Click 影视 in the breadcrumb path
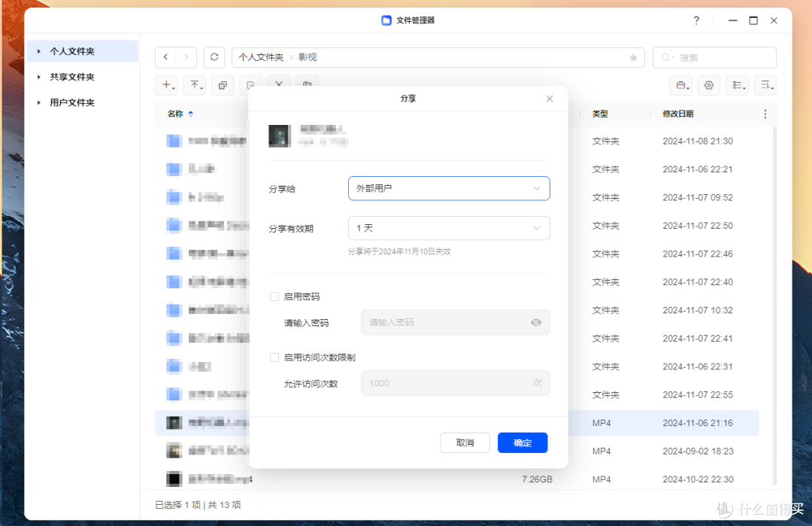 308,57
